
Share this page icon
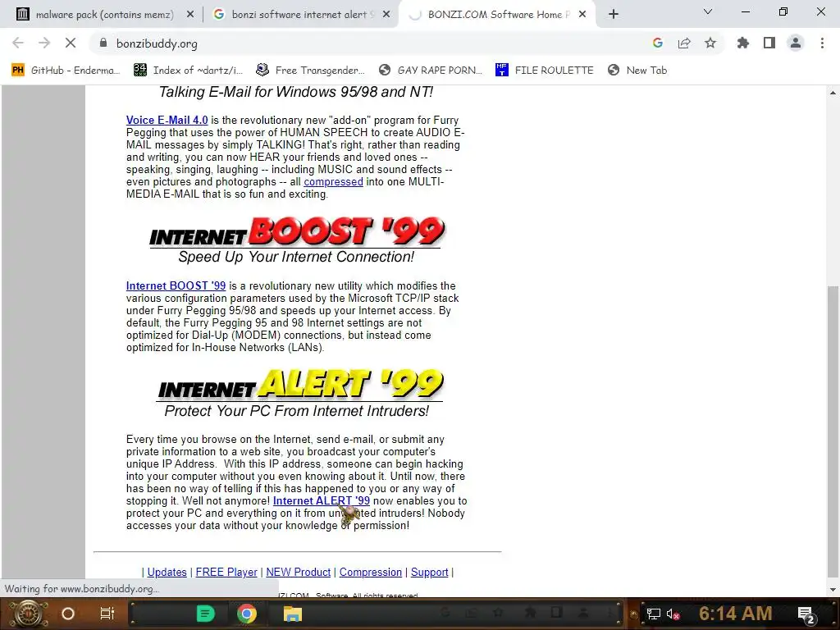click(x=684, y=43)
